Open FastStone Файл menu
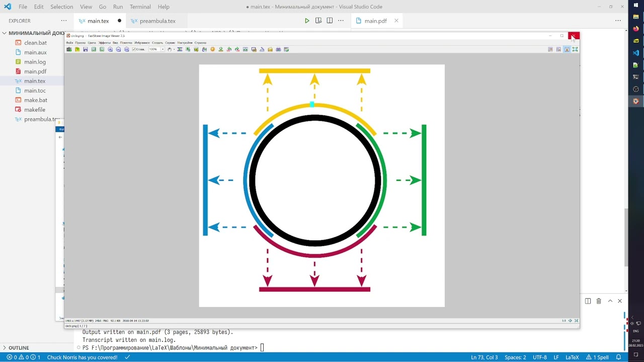This screenshot has width=644, height=362. coord(69,43)
